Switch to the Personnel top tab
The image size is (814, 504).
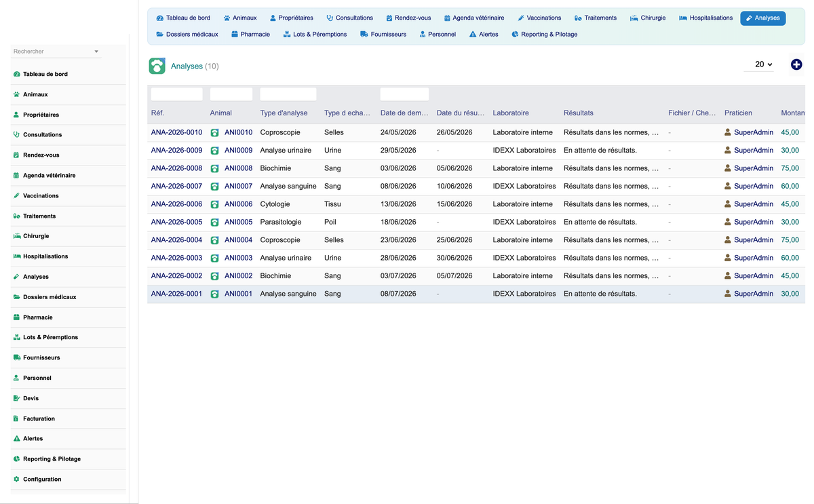tap(438, 34)
